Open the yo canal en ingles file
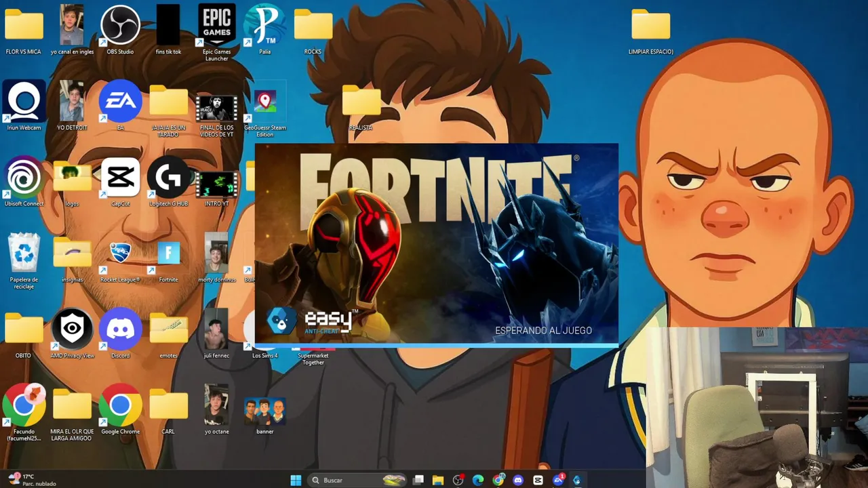The width and height of the screenshot is (868, 488). pyautogui.click(x=72, y=30)
